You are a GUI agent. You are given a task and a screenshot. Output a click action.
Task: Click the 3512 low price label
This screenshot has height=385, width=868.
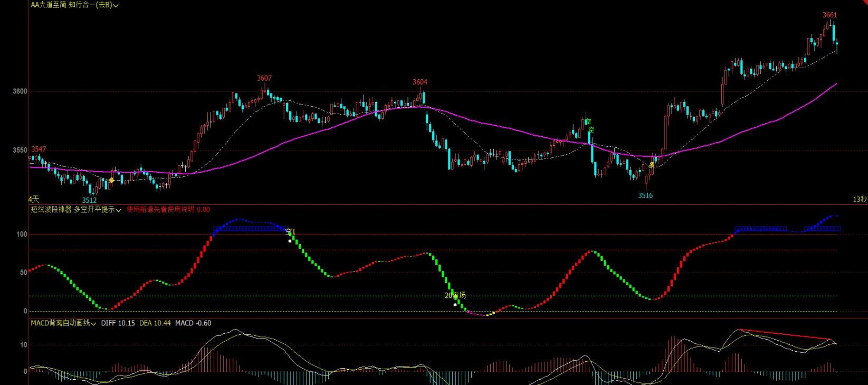tap(89, 200)
